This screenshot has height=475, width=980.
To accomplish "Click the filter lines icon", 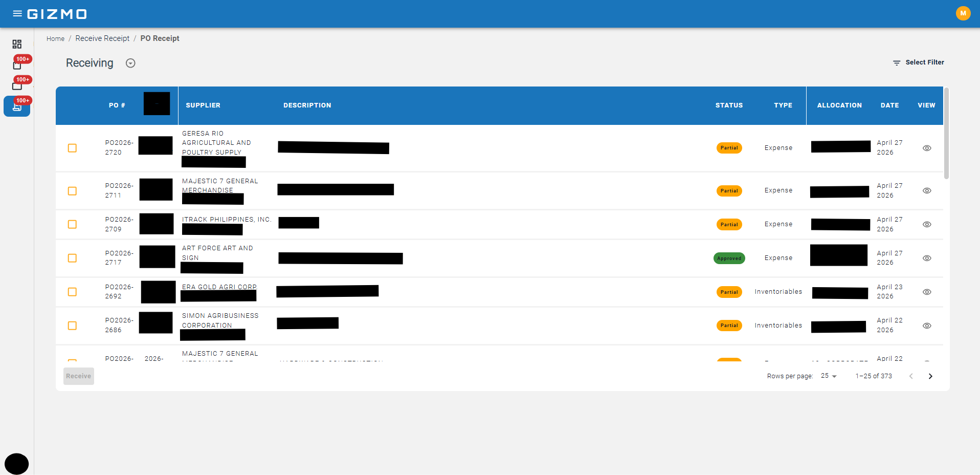I will tap(896, 62).
